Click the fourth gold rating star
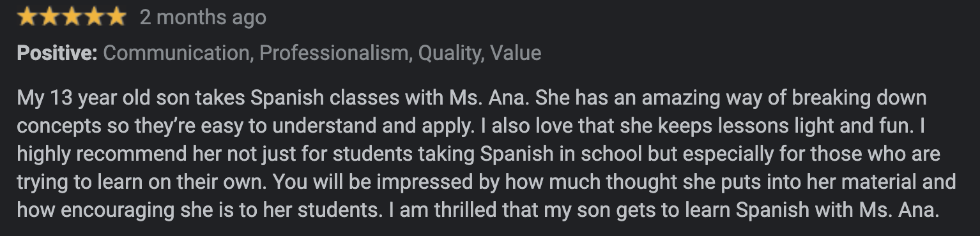Image resolution: width=980 pixels, height=236 pixels. [93, 17]
